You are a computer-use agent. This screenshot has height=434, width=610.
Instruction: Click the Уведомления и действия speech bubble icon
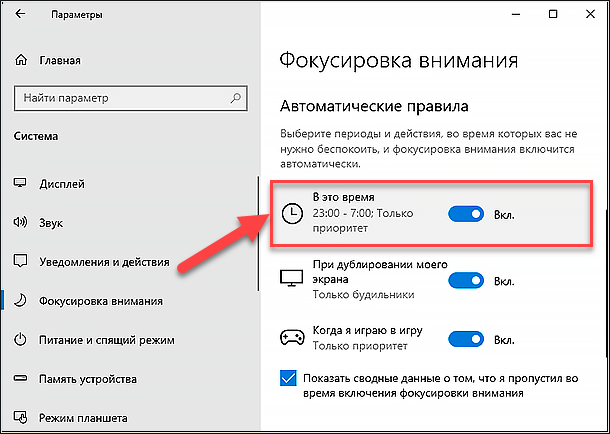pos(20,261)
